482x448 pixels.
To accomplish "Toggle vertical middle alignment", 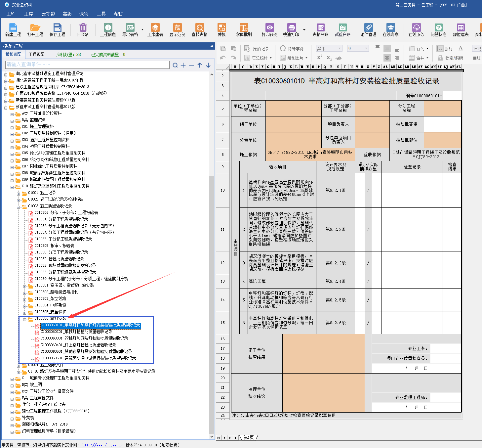I will 387,49.
